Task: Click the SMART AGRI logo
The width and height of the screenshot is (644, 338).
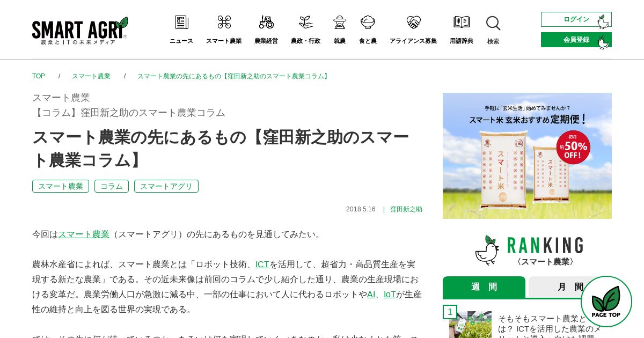Action: click(x=80, y=31)
